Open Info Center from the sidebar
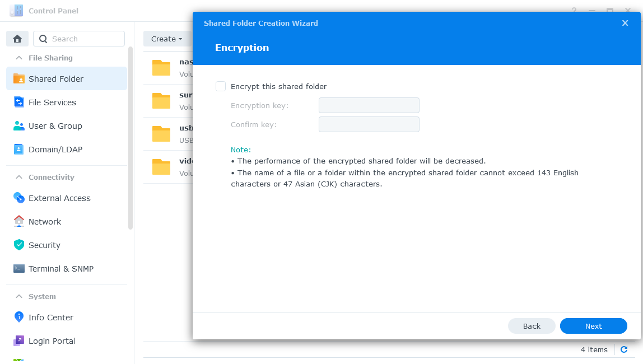This screenshot has height=364, width=643. (x=51, y=318)
